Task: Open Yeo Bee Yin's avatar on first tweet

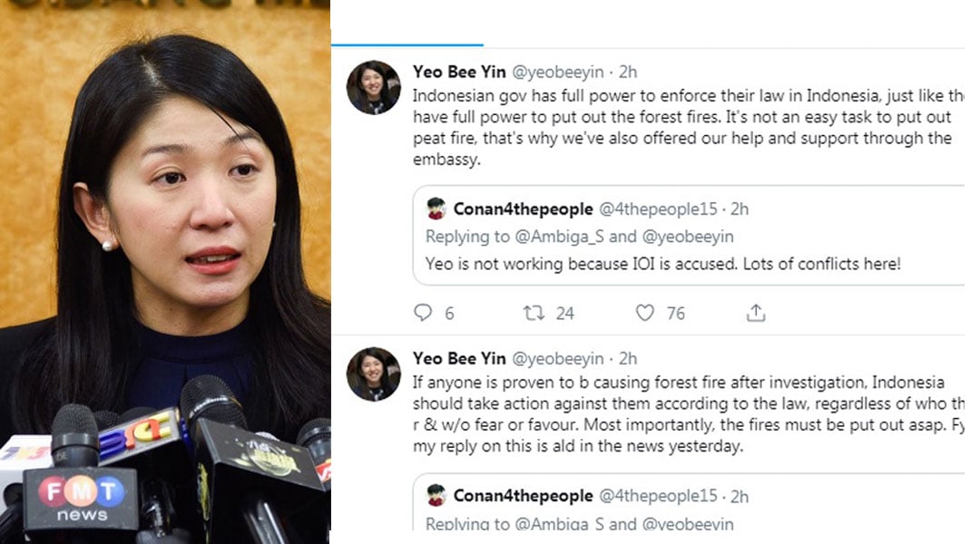Action: (x=374, y=87)
